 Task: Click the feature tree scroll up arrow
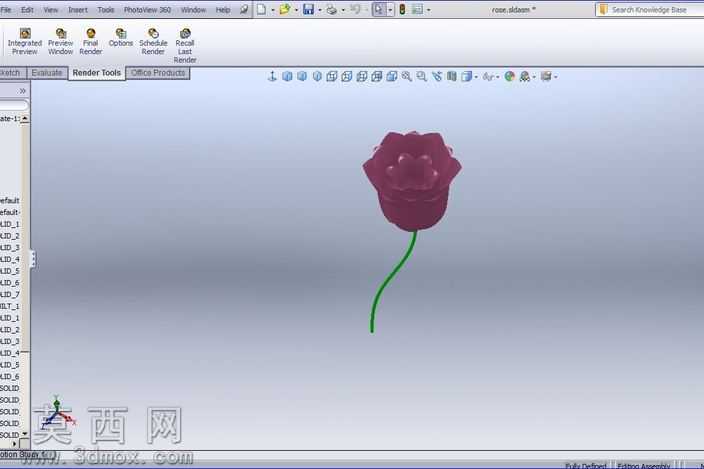tap(25, 118)
